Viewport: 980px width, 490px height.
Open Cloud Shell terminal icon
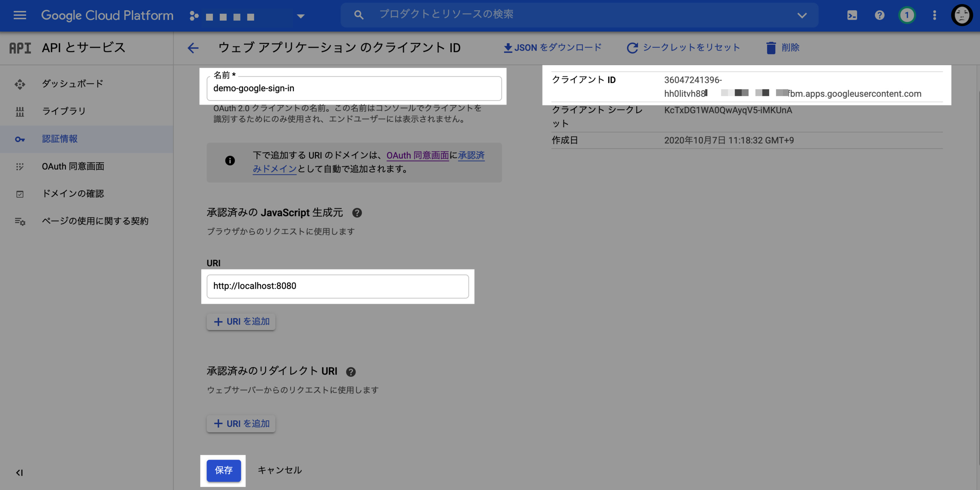point(852,15)
